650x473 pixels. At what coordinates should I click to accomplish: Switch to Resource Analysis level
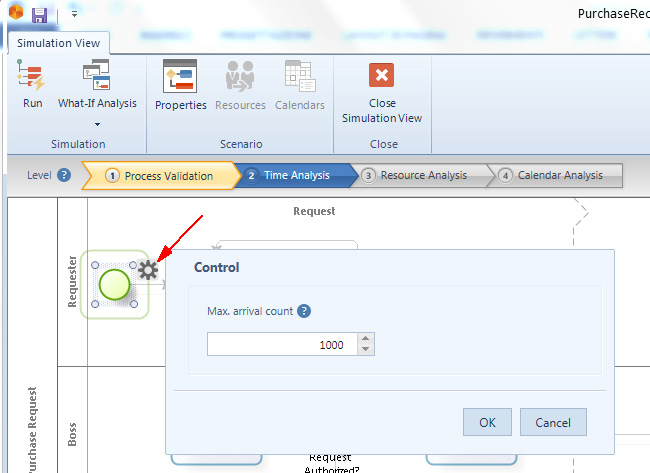(x=423, y=175)
